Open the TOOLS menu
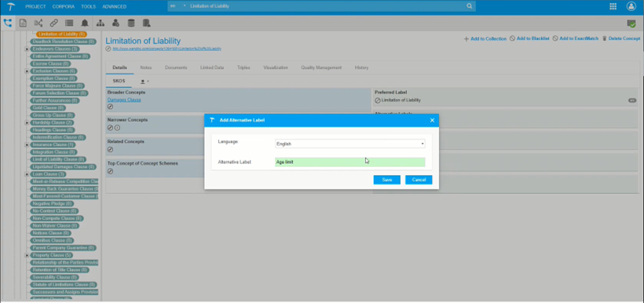 [88, 6]
